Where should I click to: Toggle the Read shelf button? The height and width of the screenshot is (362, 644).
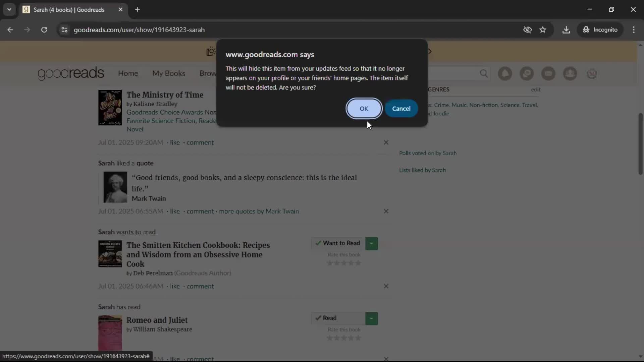[338, 318]
